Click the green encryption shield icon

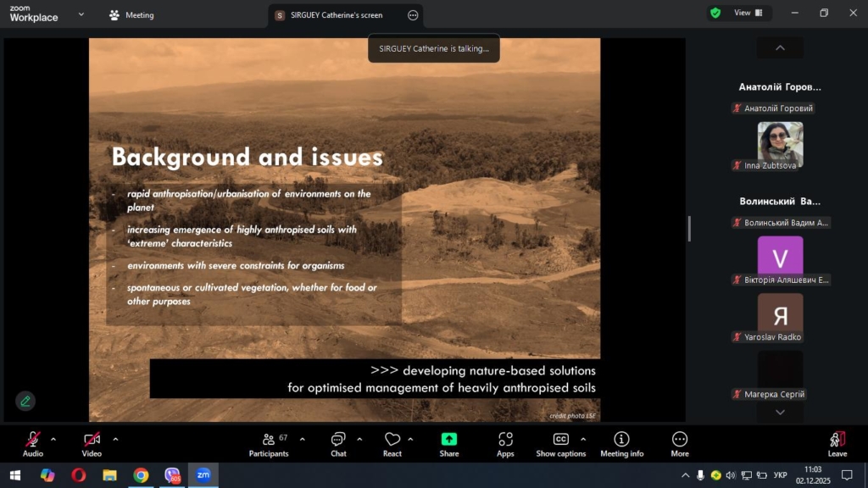pos(715,14)
